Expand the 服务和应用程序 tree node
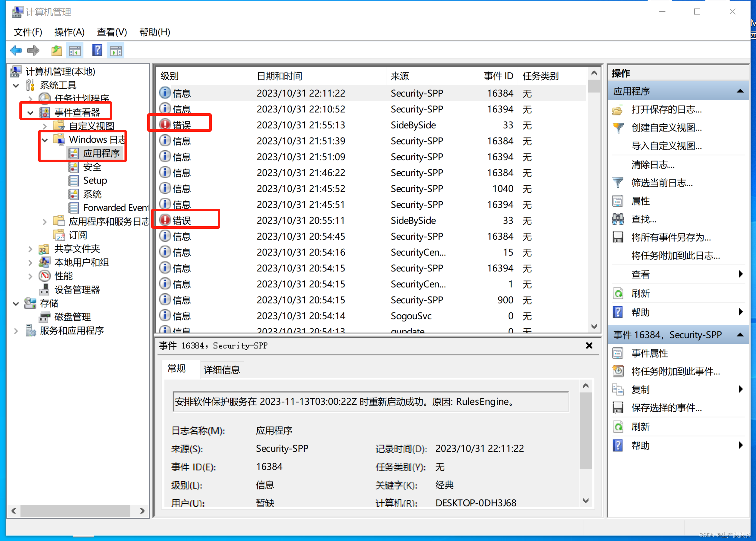The width and height of the screenshot is (756, 541). tap(16, 331)
